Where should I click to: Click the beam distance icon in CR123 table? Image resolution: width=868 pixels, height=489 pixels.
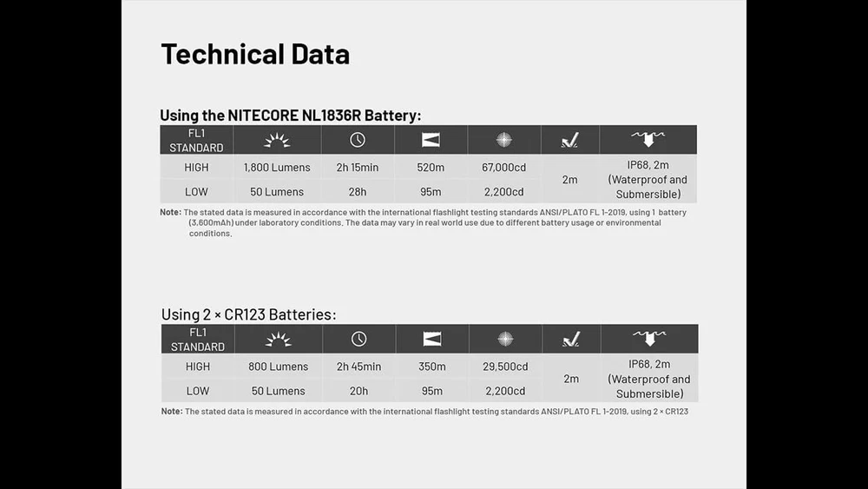point(431,339)
